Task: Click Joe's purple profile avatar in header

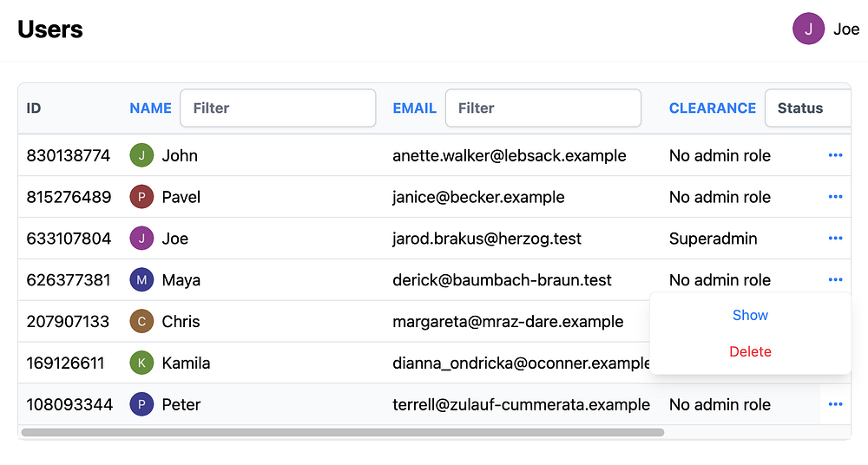Action: tap(808, 29)
